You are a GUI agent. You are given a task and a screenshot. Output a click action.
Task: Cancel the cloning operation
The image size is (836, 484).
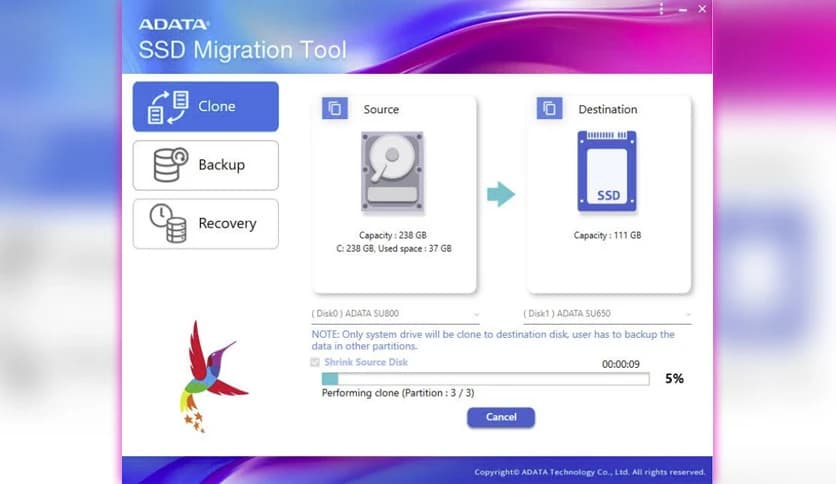[x=501, y=417]
